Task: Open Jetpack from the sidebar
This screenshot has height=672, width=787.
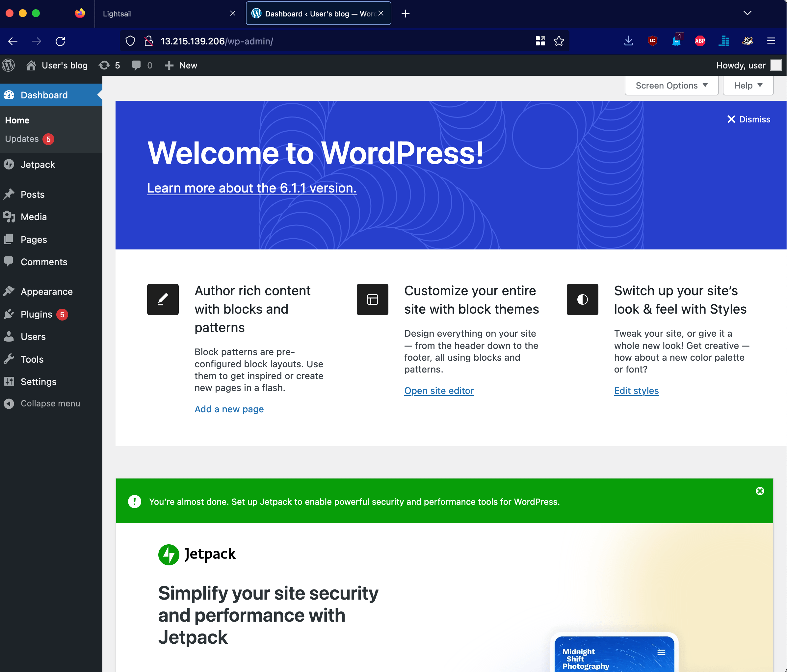Action: click(38, 165)
